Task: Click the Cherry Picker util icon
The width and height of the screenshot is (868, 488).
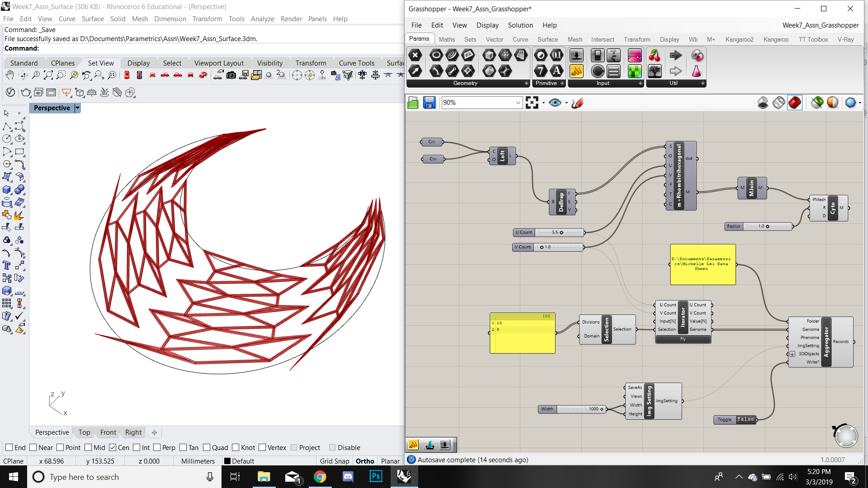Action: click(x=654, y=55)
